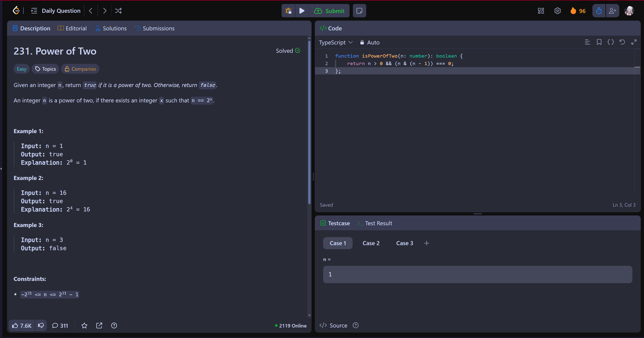Open the Topics tag dropdown

pyautogui.click(x=45, y=69)
